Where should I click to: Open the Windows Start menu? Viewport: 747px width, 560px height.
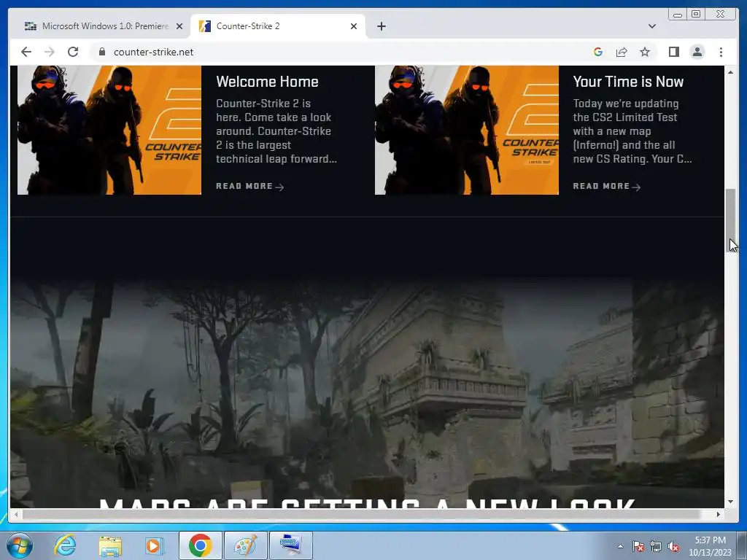(x=20, y=545)
